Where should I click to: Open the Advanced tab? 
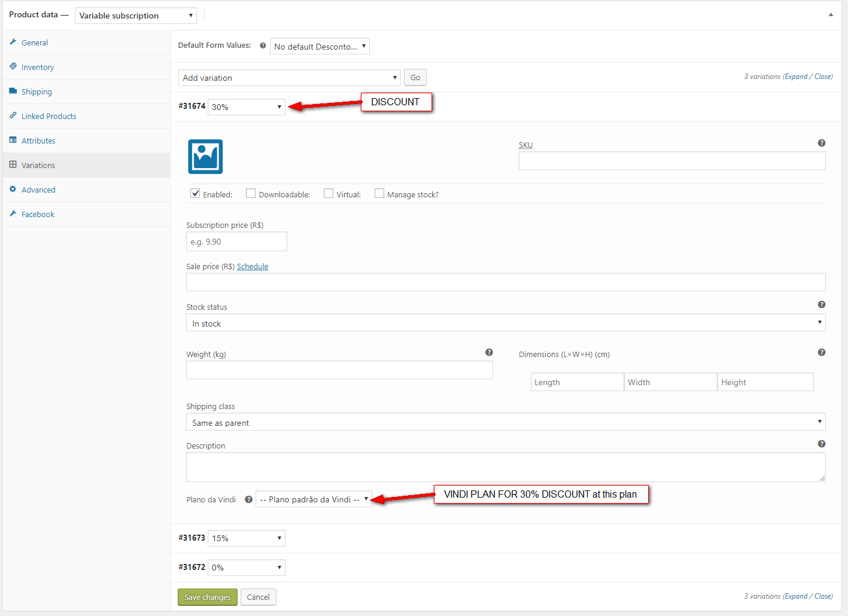pos(86,190)
